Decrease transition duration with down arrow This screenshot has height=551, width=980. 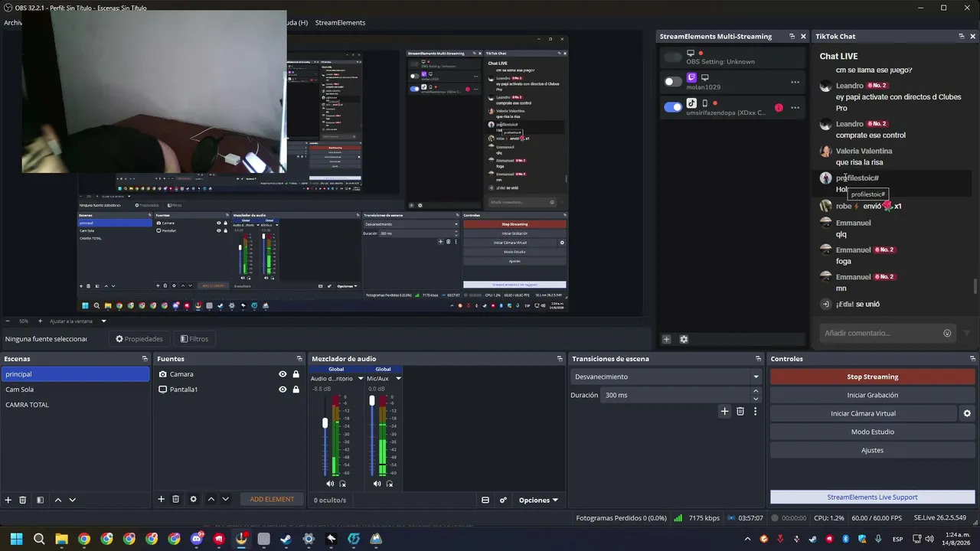coord(756,399)
